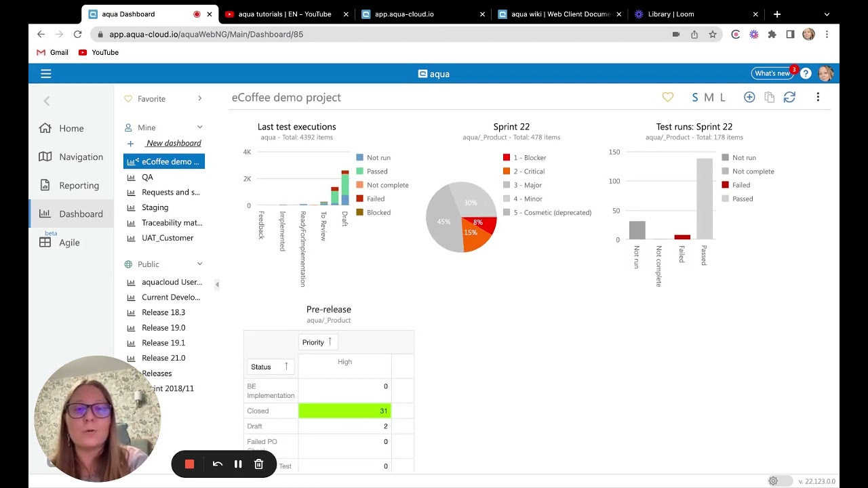Refresh the dashboard
This screenshot has height=488, width=868.
click(789, 98)
